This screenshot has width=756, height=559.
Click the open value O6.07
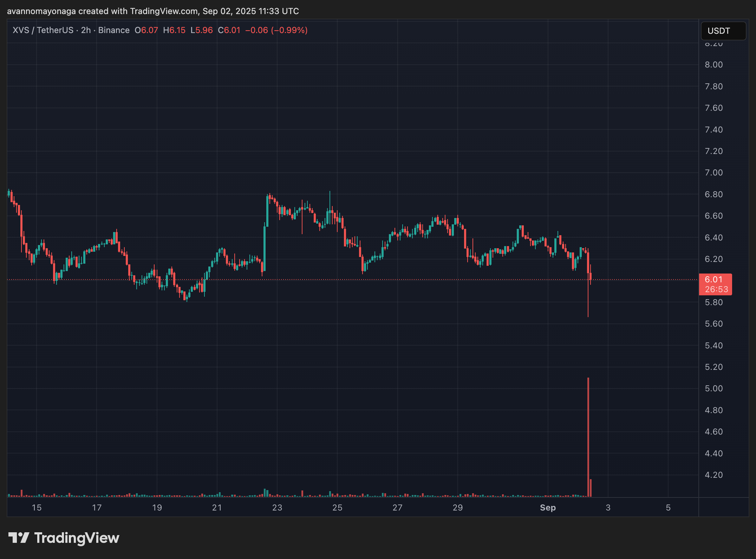(x=146, y=30)
